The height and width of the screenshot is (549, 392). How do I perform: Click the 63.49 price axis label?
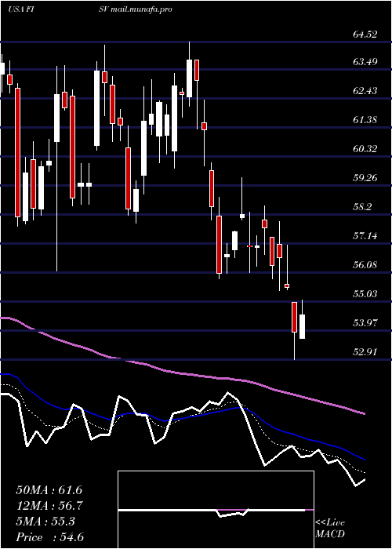click(x=365, y=62)
